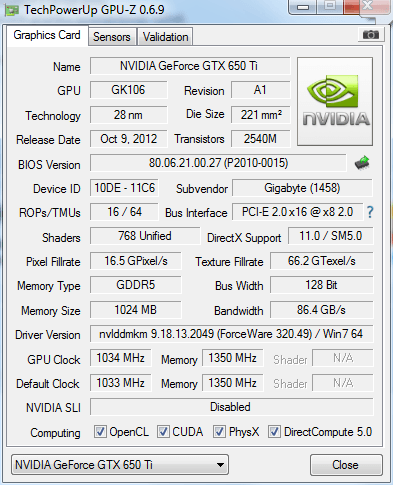
Task: Click the BIOS save chip icon
Action: pyautogui.click(x=362, y=163)
